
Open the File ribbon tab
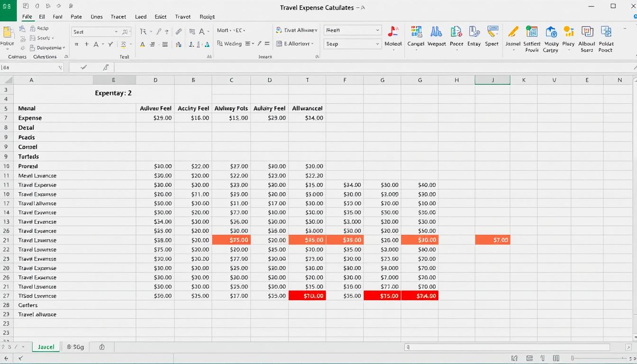pos(27,17)
